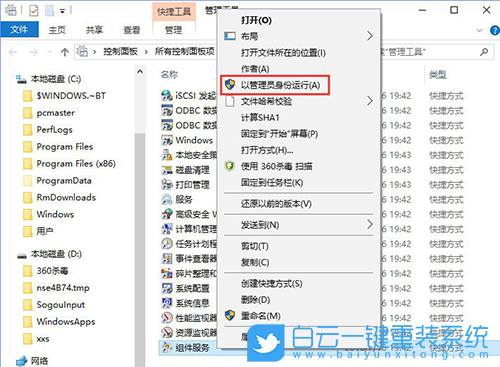Image resolution: width=500 pixels, height=367 pixels.
Task: Choose 固定到"开始"屏幕(P) menu entry
Action: click(279, 134)
